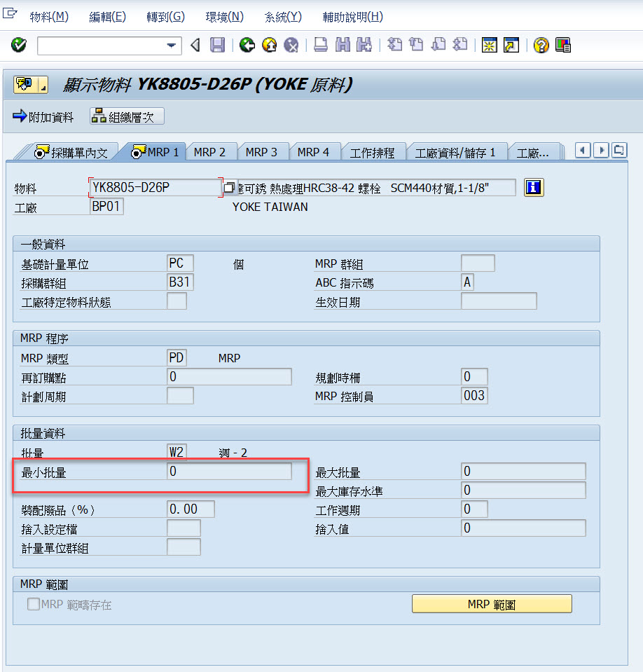Click the Print icon in toolbar

(x=320, y=46)
